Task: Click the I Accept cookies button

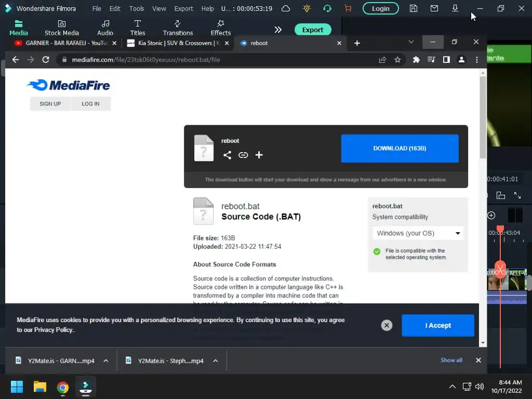Action: (x=437, y=325)
